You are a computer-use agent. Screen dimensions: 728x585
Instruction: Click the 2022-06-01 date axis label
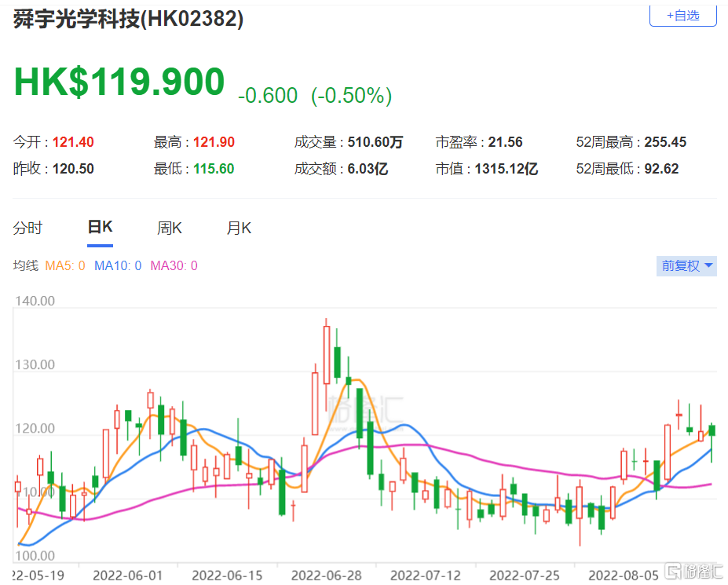tap(128, 576)
